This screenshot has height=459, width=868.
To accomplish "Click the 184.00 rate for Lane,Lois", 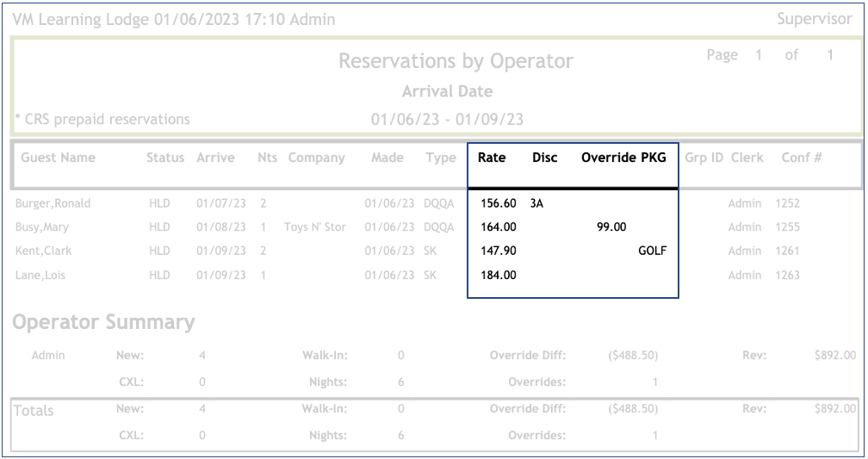I will tap(497, 276).
